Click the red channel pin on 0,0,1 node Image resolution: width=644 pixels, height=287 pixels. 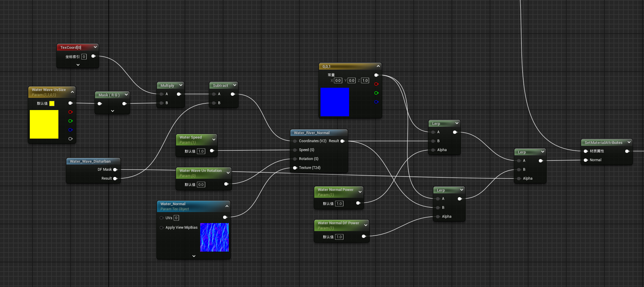377,84
